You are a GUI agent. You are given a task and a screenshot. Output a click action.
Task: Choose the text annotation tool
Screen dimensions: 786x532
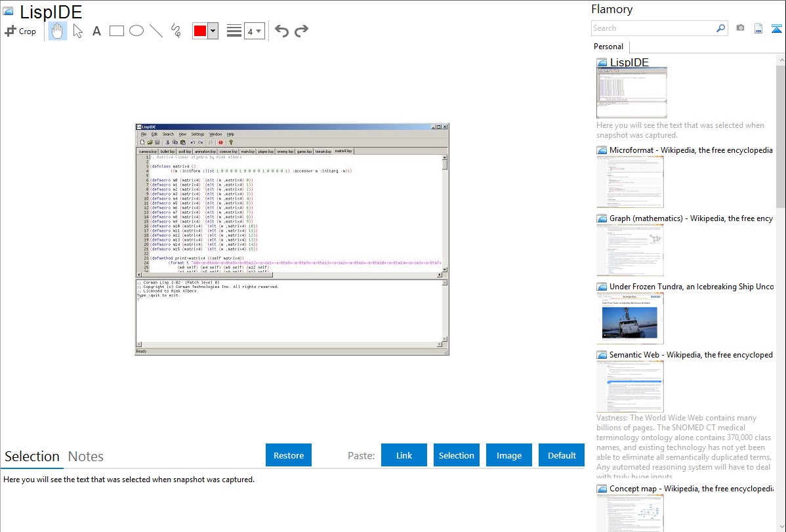tap(96, 31)
